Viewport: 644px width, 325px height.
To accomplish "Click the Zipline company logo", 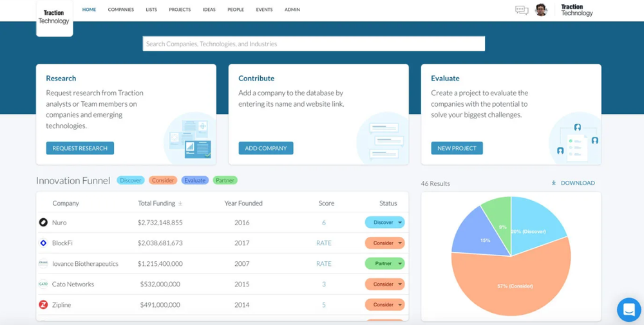I will point(43,304).
